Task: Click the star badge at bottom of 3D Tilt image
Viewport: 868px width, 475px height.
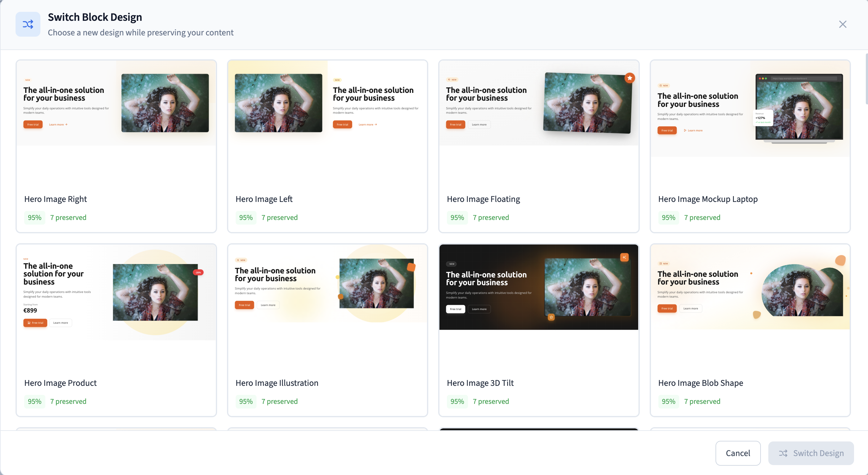Action: [x=551, y=317]
